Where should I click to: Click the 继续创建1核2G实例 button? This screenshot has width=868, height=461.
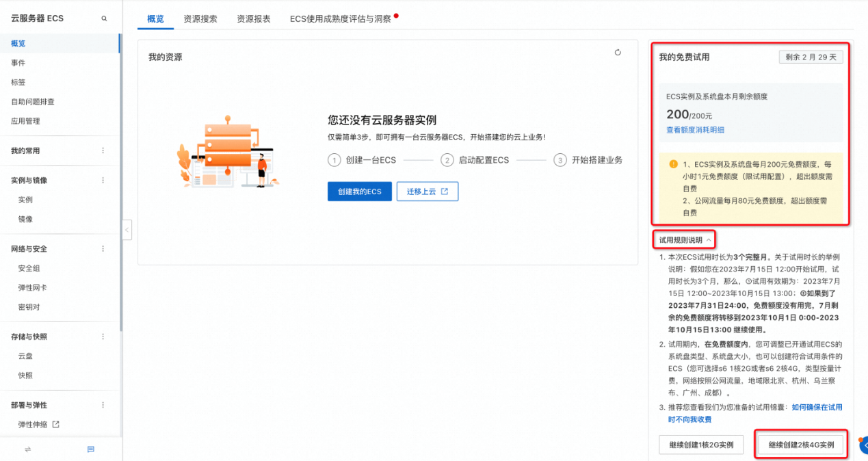[x=702, y=445]
